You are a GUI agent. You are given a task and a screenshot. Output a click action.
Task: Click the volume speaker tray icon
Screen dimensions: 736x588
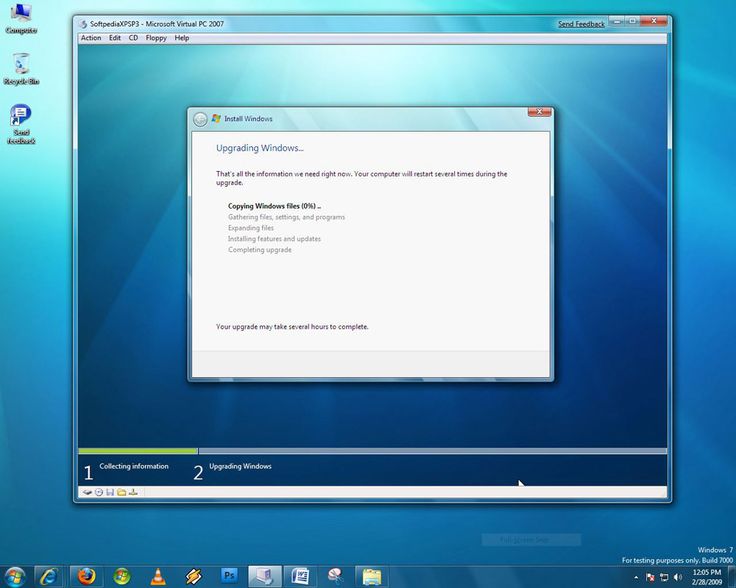[677, 577]
